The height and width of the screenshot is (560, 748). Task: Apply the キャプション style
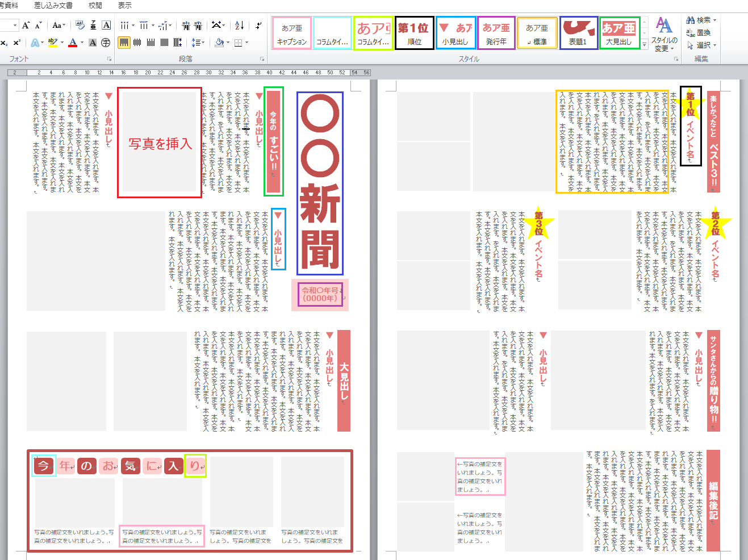[292, 34]
